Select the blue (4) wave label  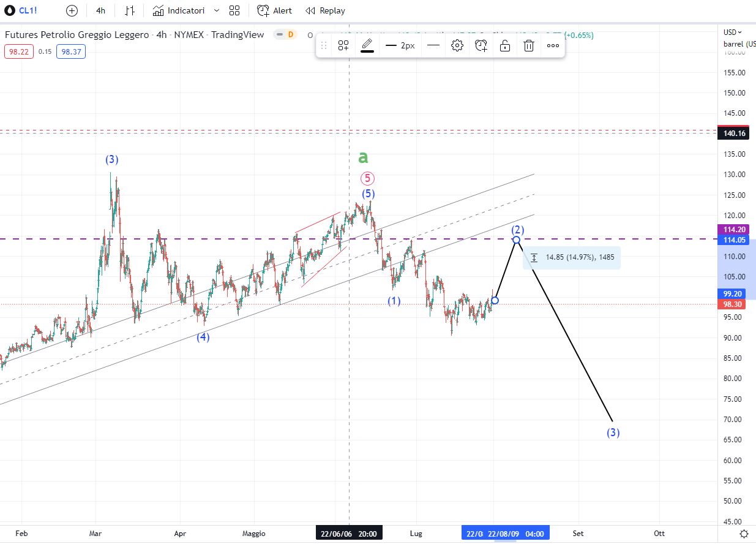203,337
